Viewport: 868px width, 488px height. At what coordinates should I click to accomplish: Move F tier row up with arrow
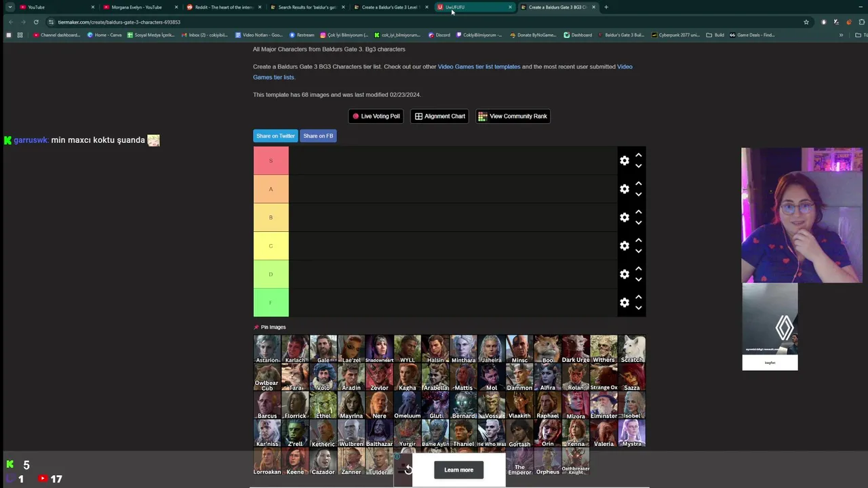pos(638,297)
